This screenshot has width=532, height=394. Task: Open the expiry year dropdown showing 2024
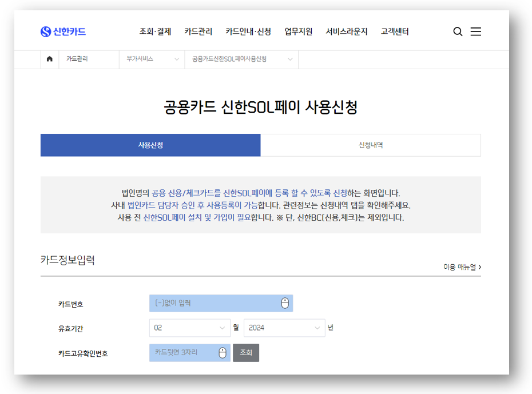284,328
